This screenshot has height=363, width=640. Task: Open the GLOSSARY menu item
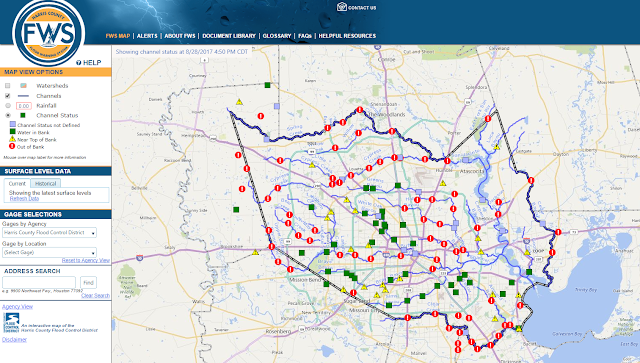point(277,36)
